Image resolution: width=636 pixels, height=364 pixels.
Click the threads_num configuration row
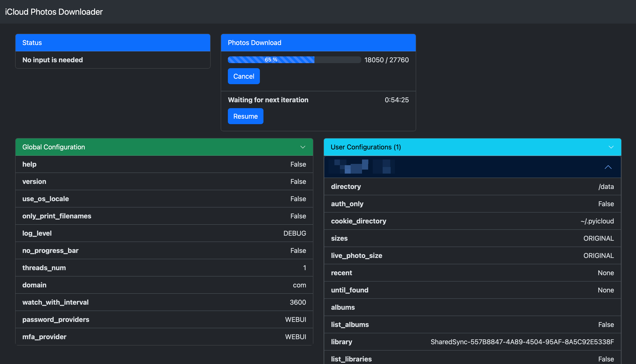pos(164,268)
